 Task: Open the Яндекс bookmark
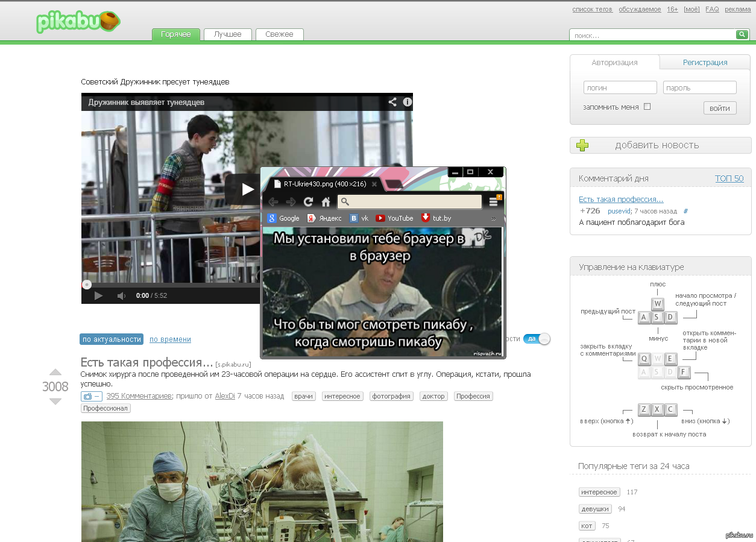324,218
